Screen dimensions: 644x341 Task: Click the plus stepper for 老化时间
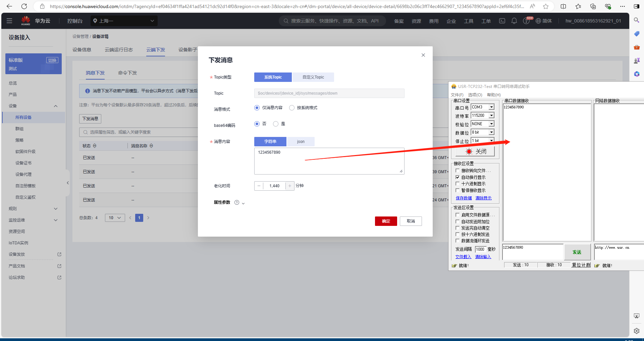[290, 186]
